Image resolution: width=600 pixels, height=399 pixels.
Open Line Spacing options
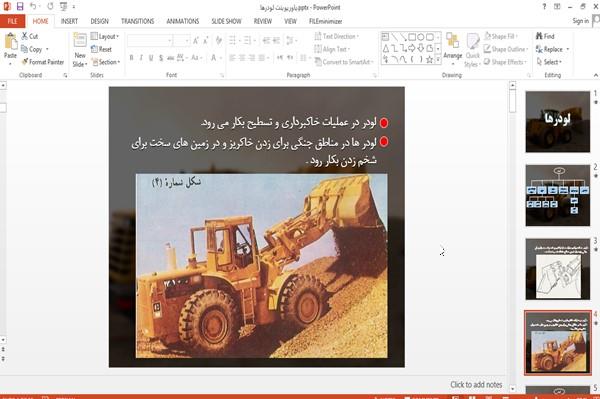(x=291, y=40)
